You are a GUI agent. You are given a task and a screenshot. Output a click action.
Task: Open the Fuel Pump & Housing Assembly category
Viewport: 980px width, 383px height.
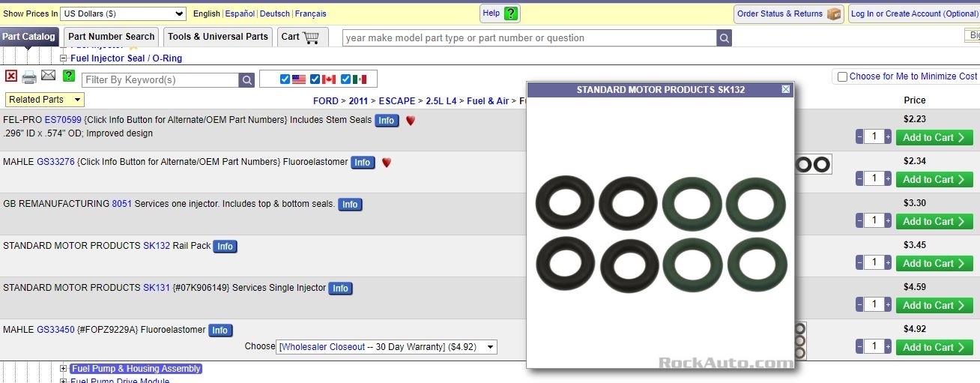(x=136, y=369)
